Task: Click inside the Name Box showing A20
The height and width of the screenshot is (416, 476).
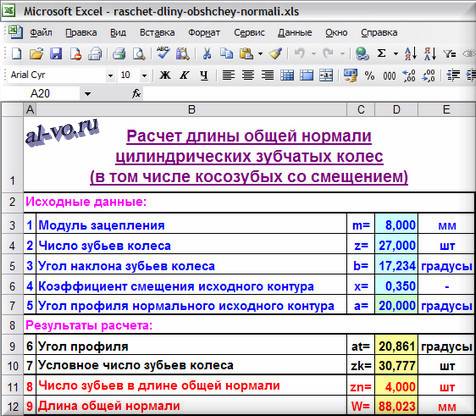Action: (x=41, y=94)
